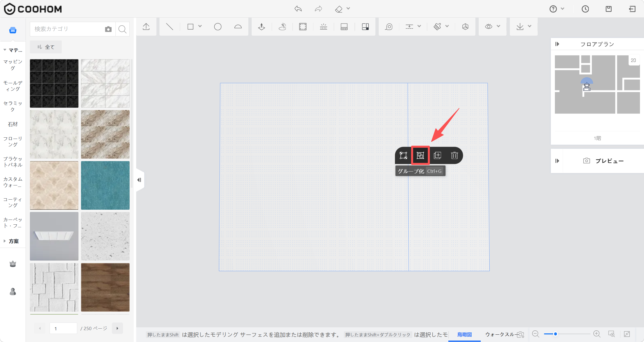
Task: Click the crown premium icon
Action: pos(13,264)
